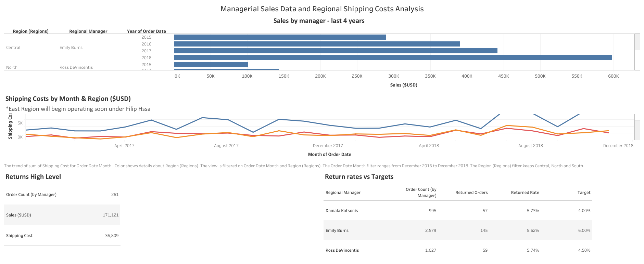Click the 2018 year label for Emily Burns
Screen dimensions: 644x264
[x=147, y=58]
